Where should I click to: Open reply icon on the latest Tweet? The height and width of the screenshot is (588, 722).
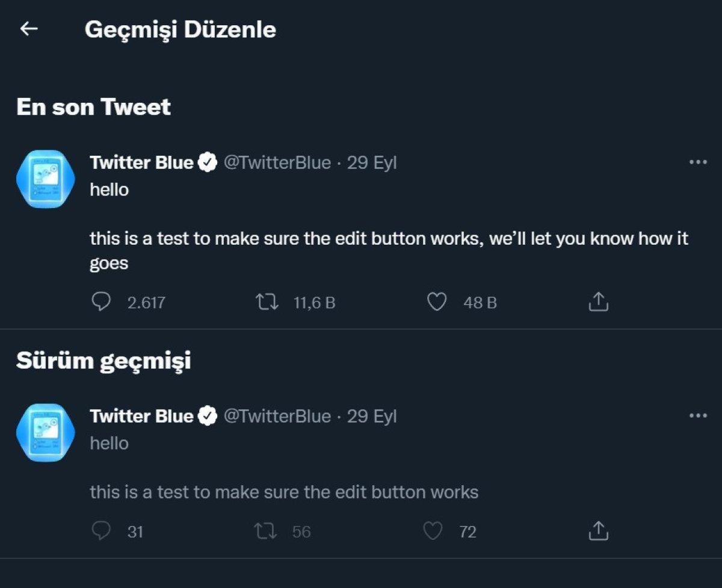click(x=102, y=302)
